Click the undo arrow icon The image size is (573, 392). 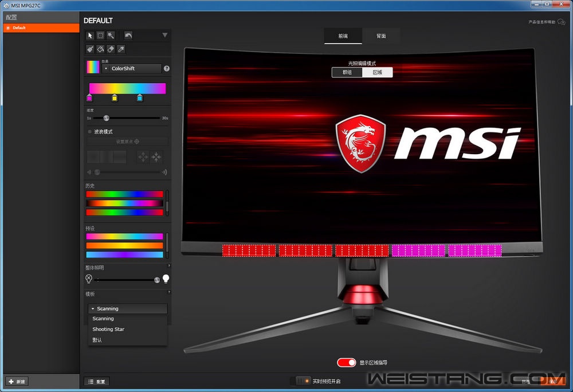[128, 36]
